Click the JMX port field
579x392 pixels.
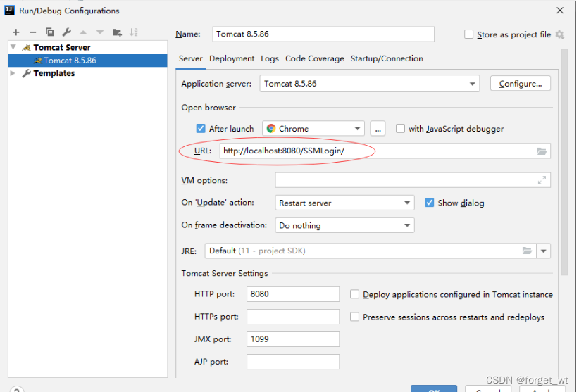293,339
